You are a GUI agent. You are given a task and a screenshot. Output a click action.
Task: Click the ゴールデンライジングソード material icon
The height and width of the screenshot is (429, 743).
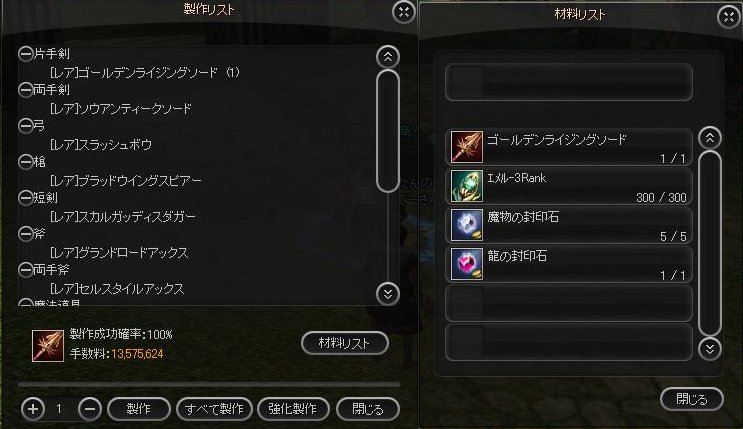click(467, 147)
